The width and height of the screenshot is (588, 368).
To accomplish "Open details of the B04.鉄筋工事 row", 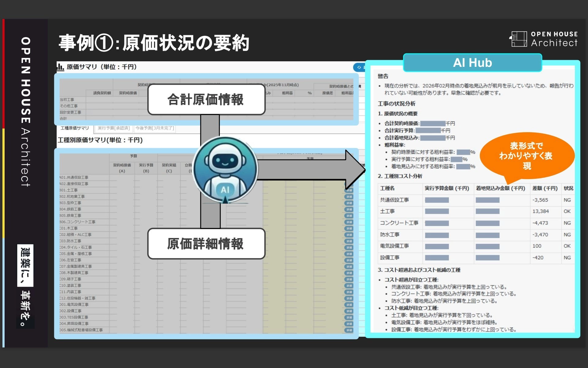I will tap(349, 209).
